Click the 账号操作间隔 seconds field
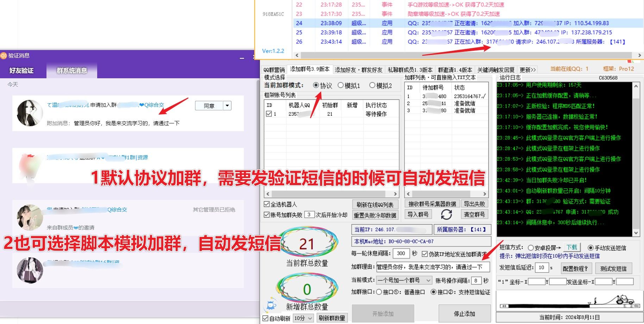Screen dimensions: 644x324 click(476, 281)
